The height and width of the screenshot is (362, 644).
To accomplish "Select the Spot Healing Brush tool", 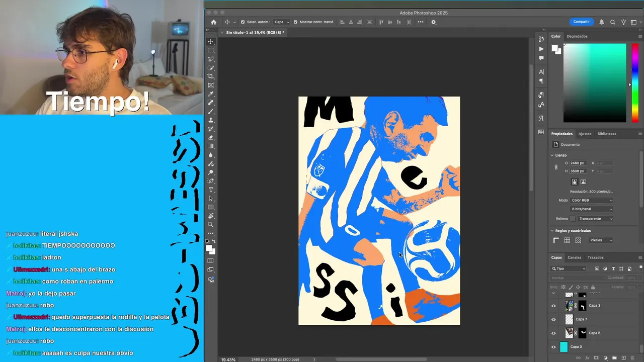I will point(211,103).
